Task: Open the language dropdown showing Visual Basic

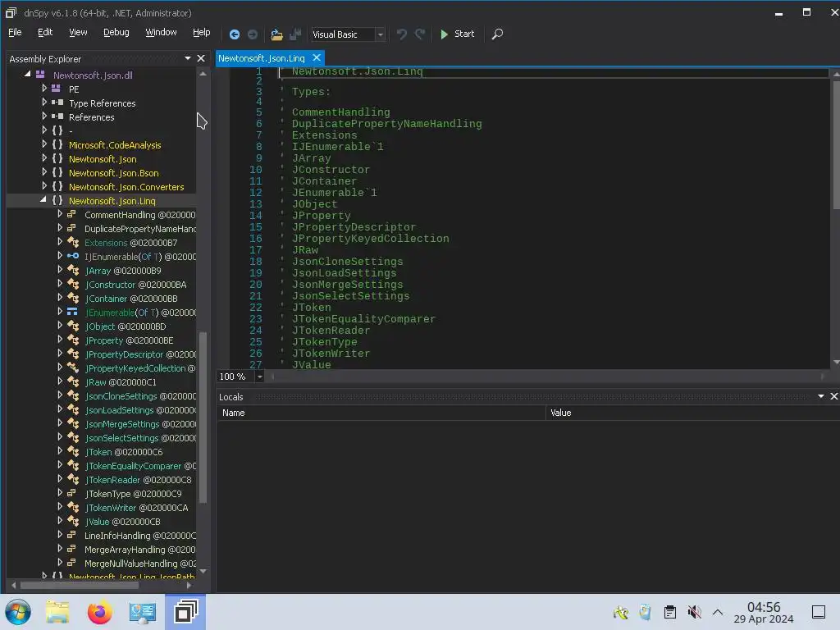Action: pyautogui.click(x=381, y=34)
